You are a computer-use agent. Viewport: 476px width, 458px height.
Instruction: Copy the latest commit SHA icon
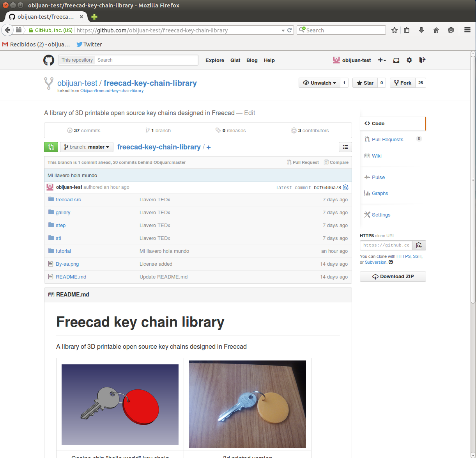346,187
